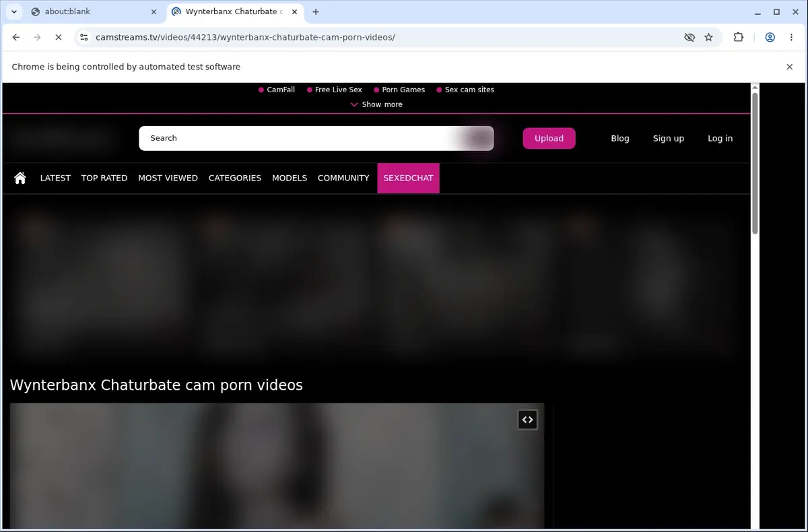Open the Chrome profile icon
This screenshot has height=532, width=808.
click(x=770, y=38)
